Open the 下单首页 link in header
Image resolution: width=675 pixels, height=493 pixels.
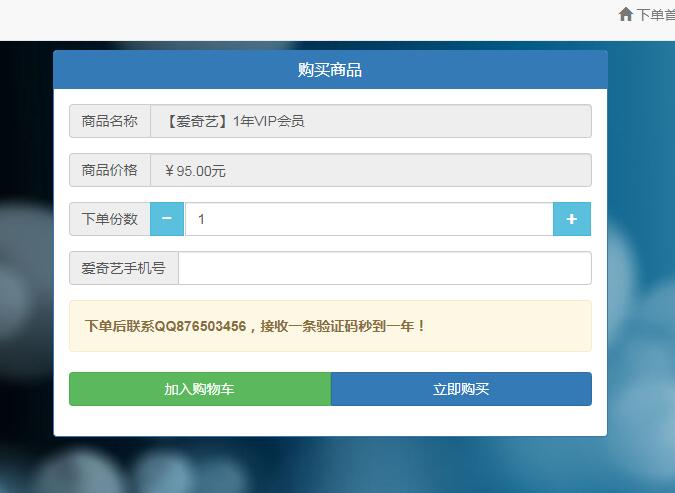click(x=655, y=15)
